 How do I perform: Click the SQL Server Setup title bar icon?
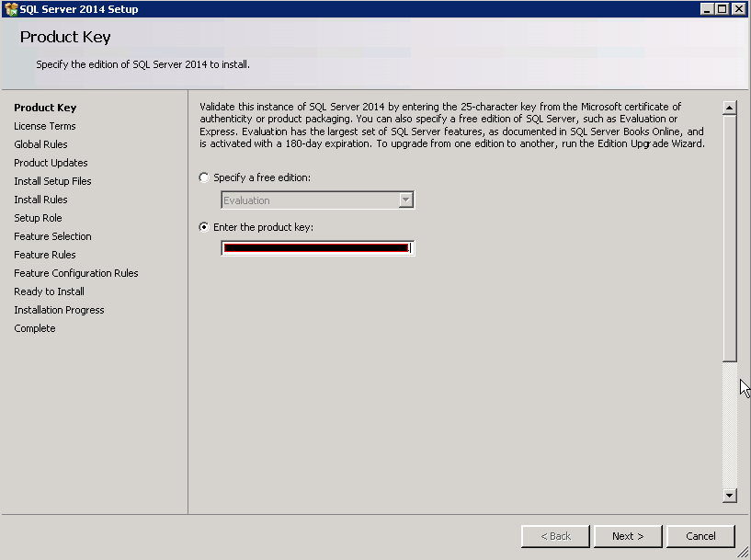coord(10,9)
